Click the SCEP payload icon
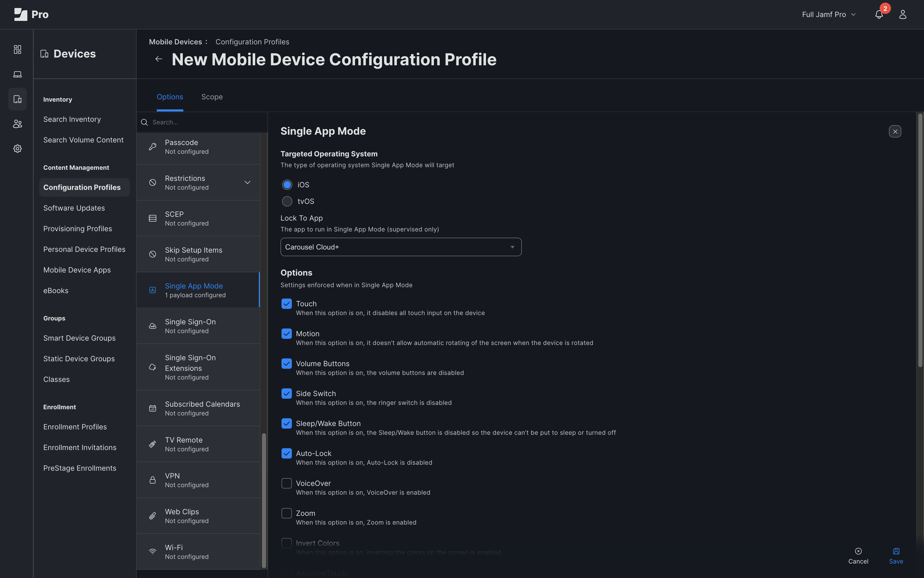924x578 pixels. pos(152,218)
